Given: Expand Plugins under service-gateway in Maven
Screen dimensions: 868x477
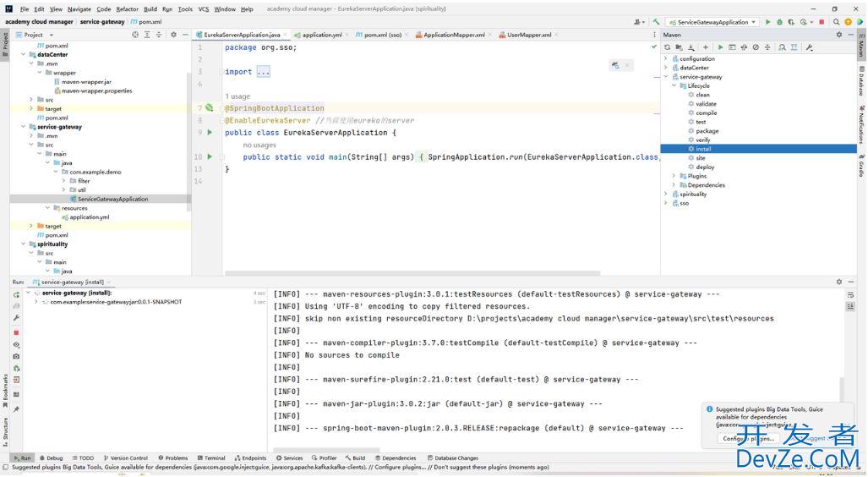Looking at the screenshot, I should pyautogui.click(x=674, y=176).
